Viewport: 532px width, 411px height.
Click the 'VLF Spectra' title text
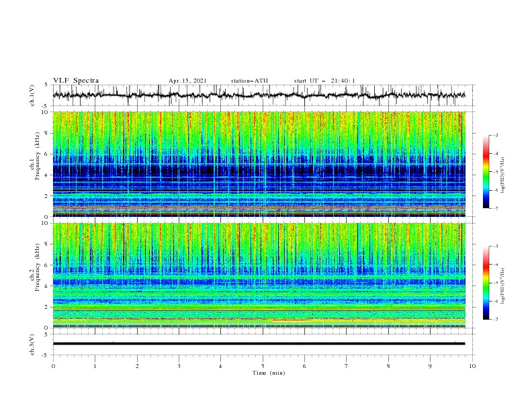click(76, 81)
